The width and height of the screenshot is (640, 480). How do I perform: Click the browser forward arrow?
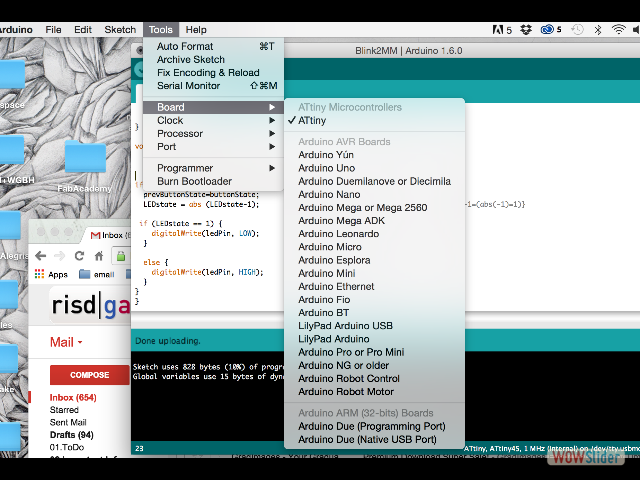[x=60, y=256]
